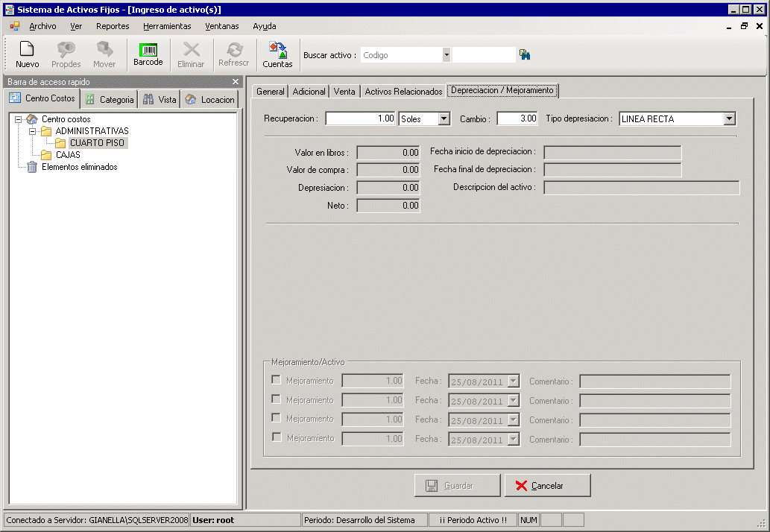The image size is (770, 532).
Task: Close the Barra de acceso rapido panel
Action: (x=236, y=81)
